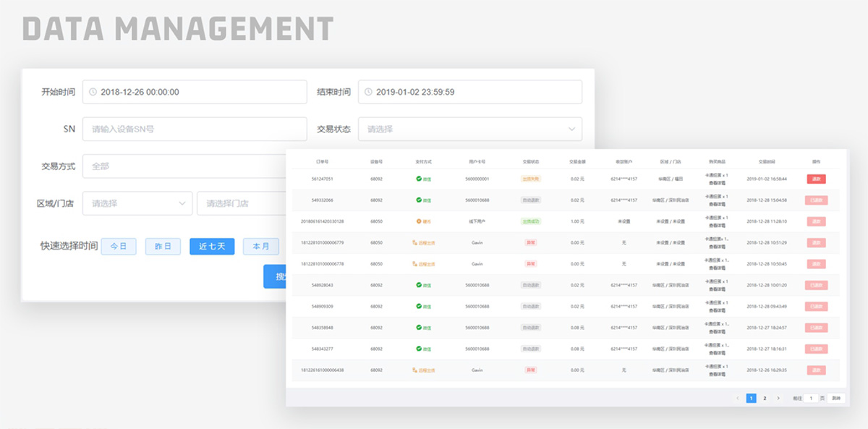This screenshot has width=868, height=429.
Task: Click the clock icon in 开始时间 field
Action: (x=93, y=92)
